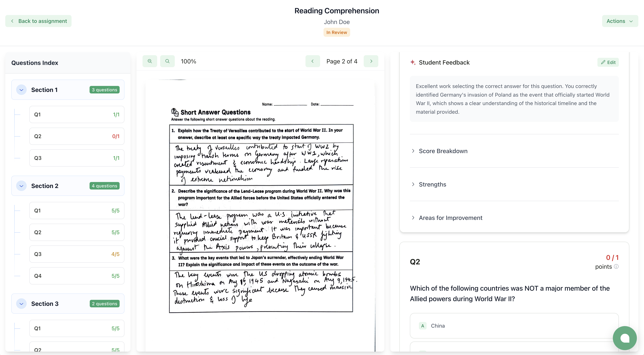Open the chat bubble widget
The width and height of the screenshot is (644, 355).
pyautogui.click(x=624, y=338)
